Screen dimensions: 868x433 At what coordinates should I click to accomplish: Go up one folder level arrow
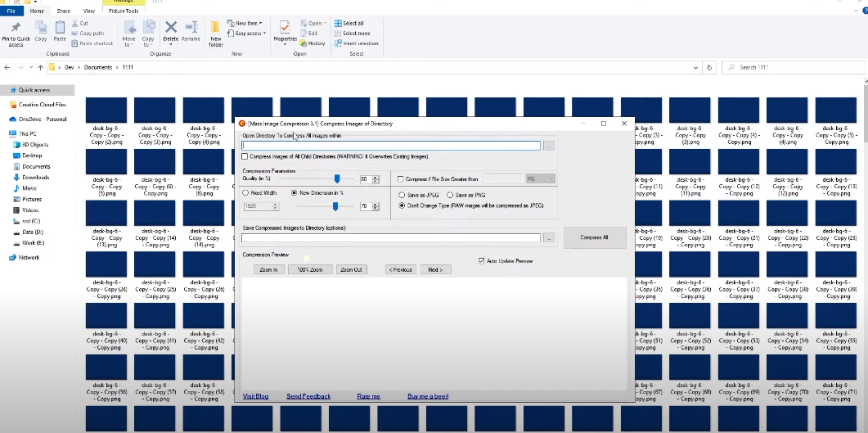point(40,68)
